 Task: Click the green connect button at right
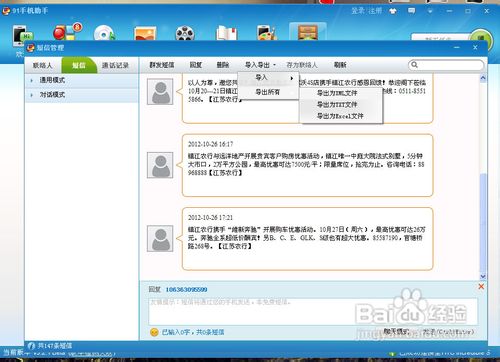[x=481, y=40]
